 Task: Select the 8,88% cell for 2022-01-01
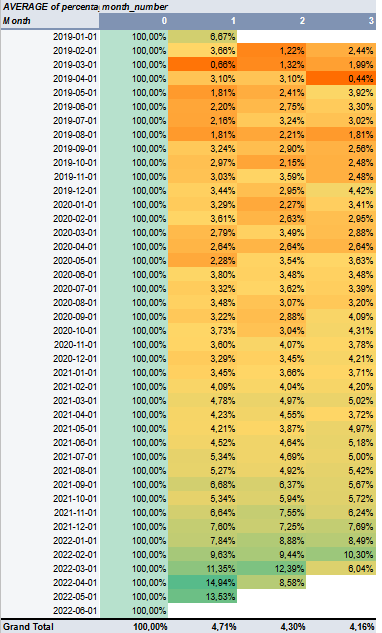272,541
